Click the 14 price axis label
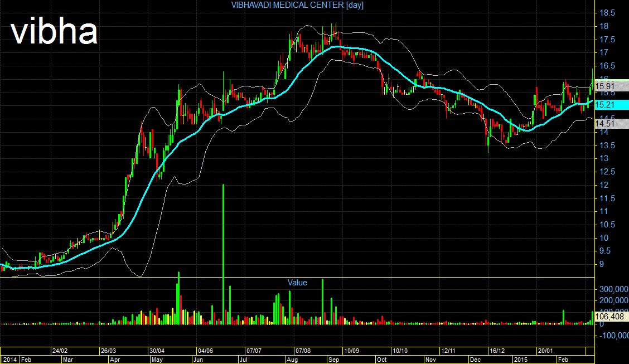 [604, 132]
